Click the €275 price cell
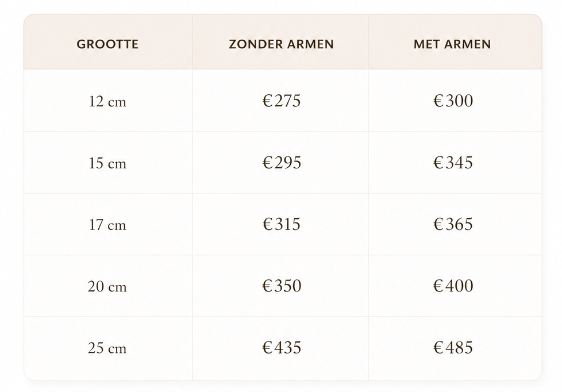Screen dimensions: 562x392 [x=282, y=101]
